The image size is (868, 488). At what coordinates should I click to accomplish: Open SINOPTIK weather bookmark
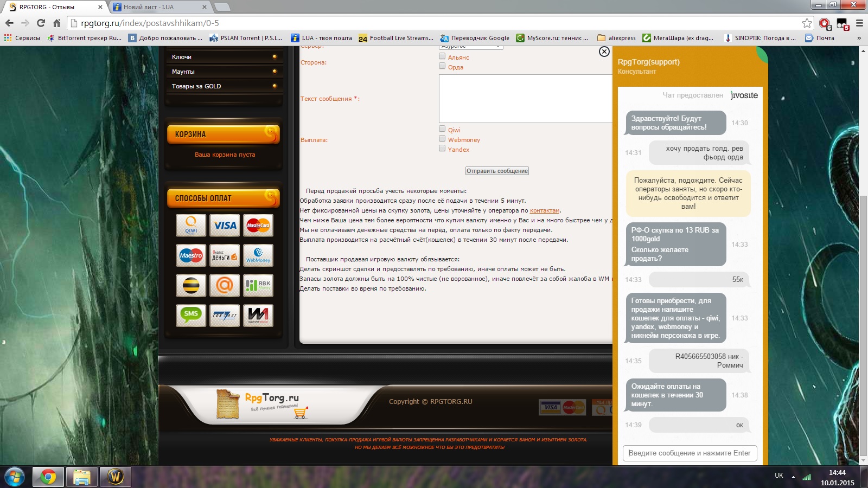click(759, 38)
